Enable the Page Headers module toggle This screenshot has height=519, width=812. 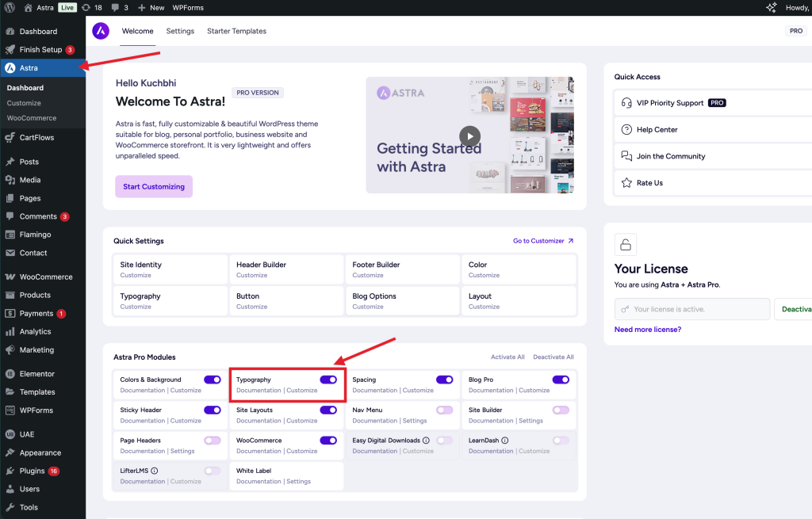(213, 441)
